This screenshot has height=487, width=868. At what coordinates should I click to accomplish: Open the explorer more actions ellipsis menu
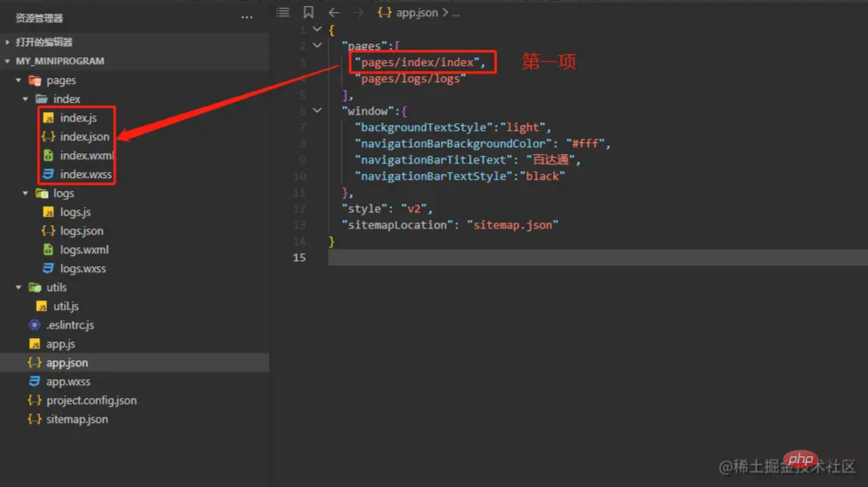pyautogui.click(x=247, y=18)
